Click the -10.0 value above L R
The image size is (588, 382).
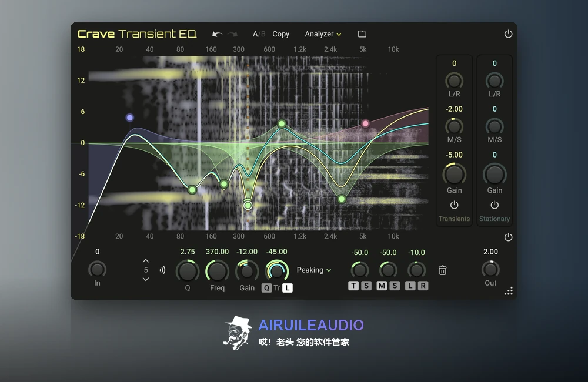(x=417, y=253)
